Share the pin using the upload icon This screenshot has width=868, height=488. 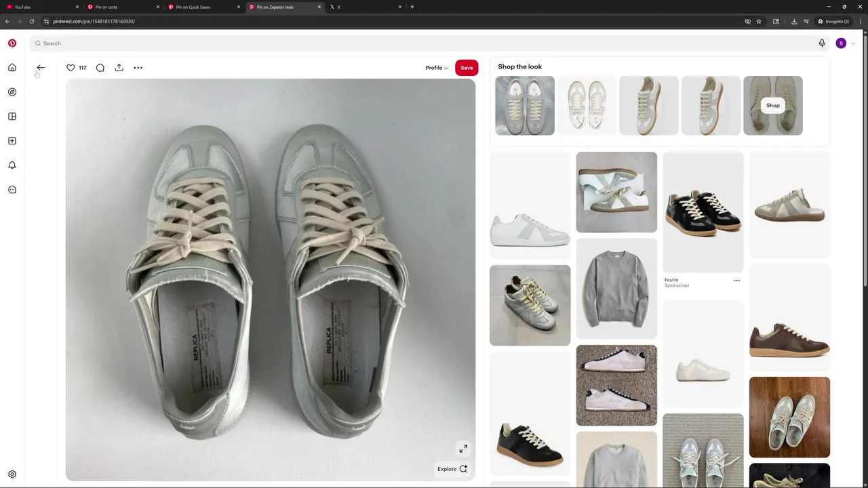tap(119, 68)
